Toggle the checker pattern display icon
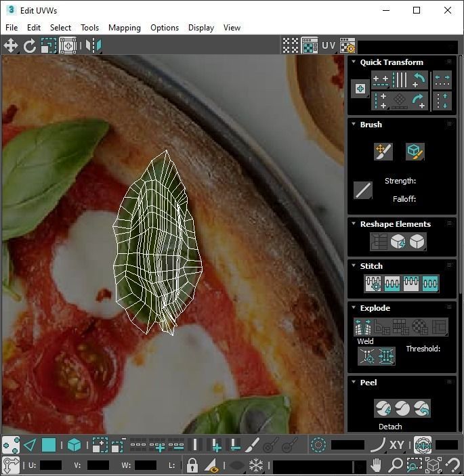The height and width of the screenshot is (476, 464). [x=291, y=46]
